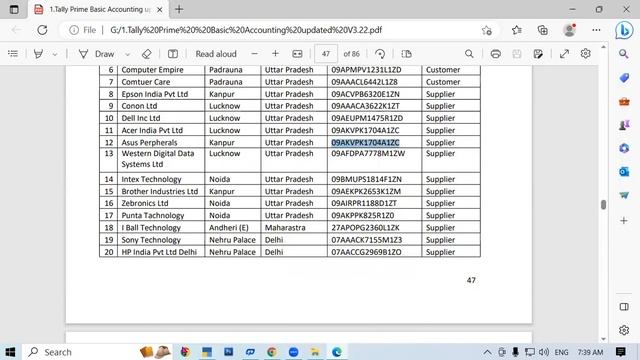
Task: Select the Draw tool
Action: (x=96, y=53)
